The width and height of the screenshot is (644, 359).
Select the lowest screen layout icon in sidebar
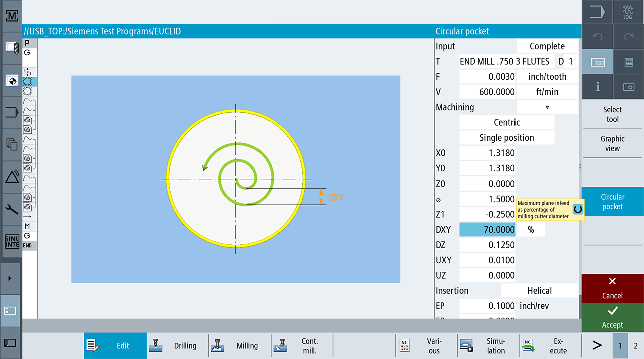10,343
